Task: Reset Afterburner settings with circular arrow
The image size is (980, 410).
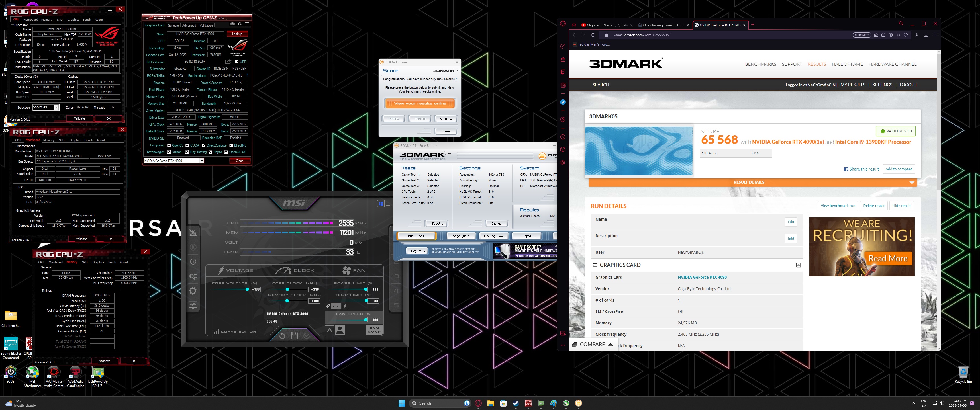Action: [282, 335]
